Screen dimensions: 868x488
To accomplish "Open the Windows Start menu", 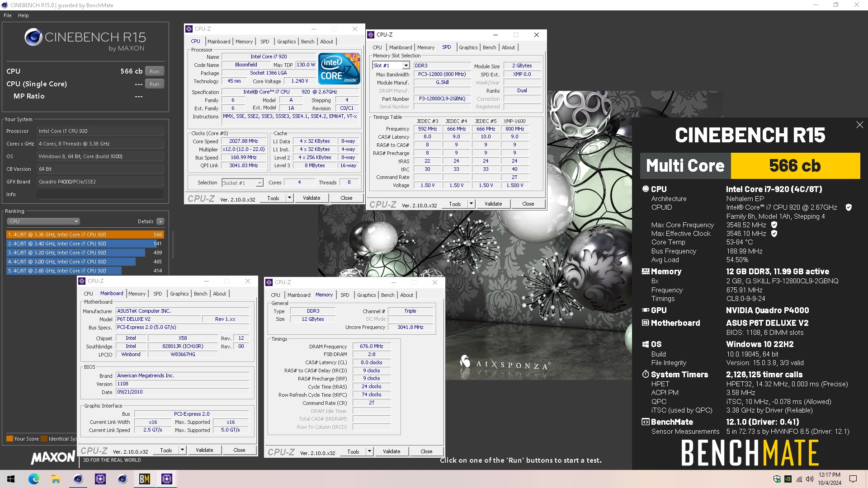I will point(11,479).
